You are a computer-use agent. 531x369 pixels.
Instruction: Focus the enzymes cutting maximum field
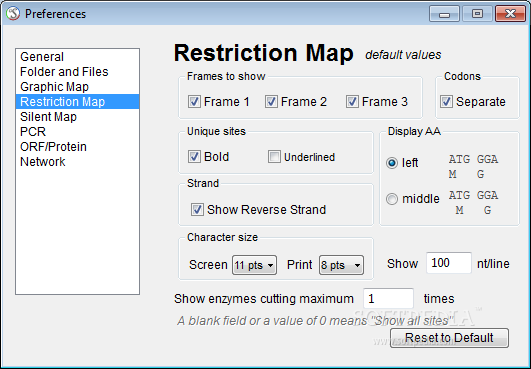tap(388, 299)
